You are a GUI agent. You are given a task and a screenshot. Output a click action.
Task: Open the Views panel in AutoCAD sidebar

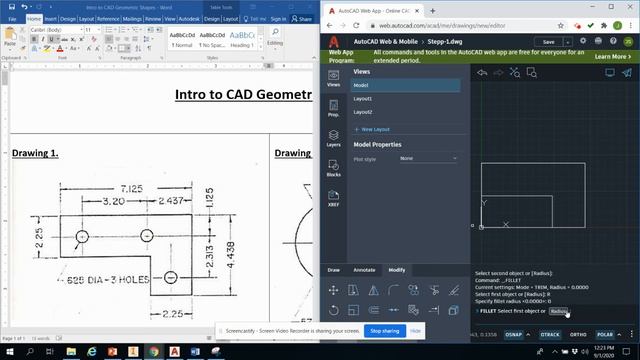click(x=333, y=78)
